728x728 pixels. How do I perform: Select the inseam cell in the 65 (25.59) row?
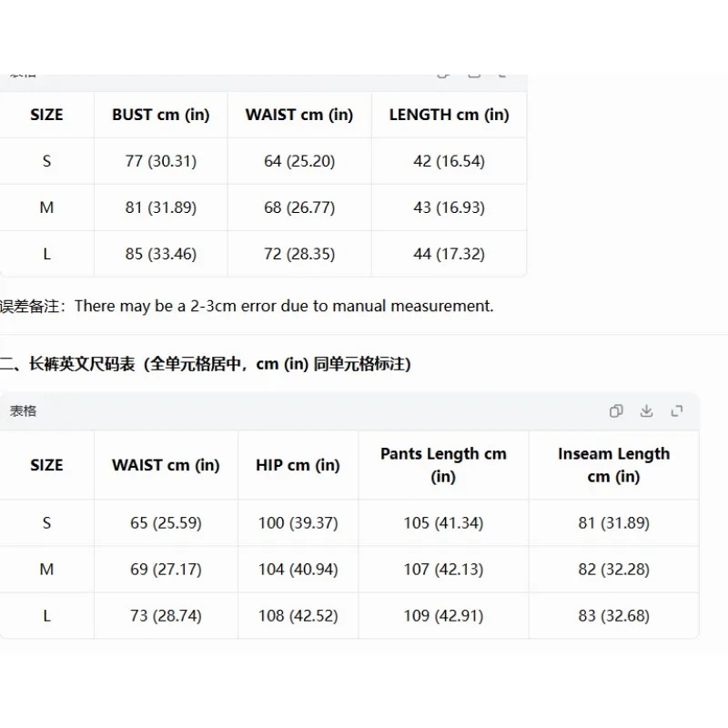tap(613, 522)
